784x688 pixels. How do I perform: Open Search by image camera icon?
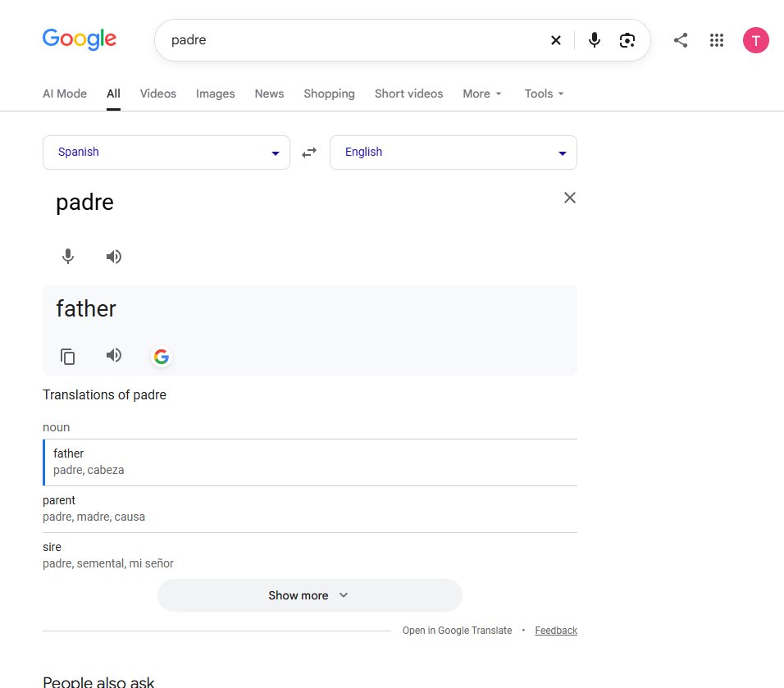click(627, 40)
